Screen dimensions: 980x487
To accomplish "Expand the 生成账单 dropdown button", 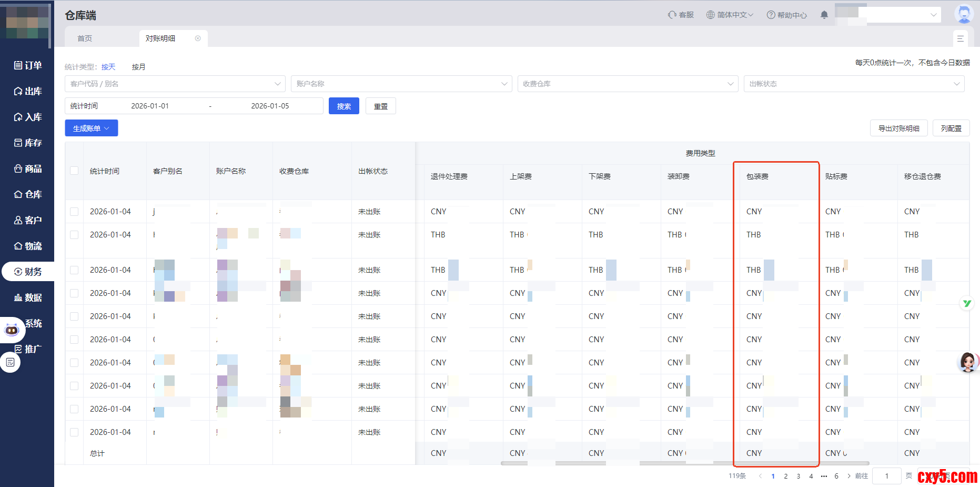I will click(x=92, y=128).
